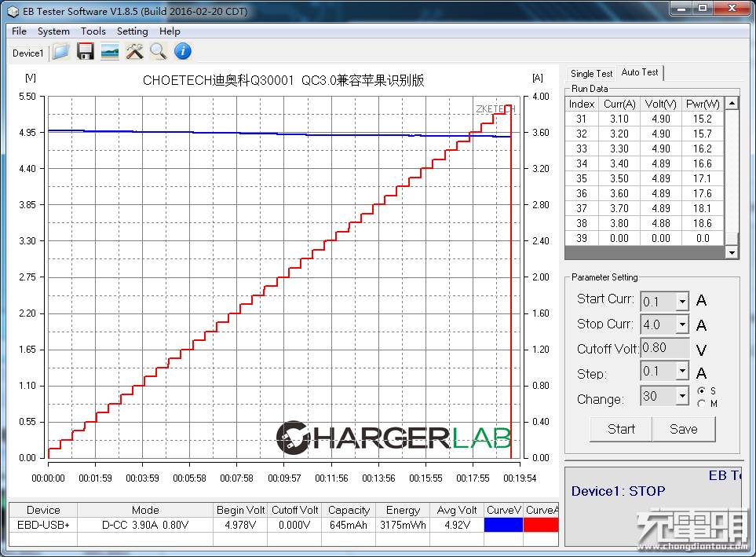Click the Save button
This screenshot has width=756, height=557.
pyautogui.click(x=684, y=429)
